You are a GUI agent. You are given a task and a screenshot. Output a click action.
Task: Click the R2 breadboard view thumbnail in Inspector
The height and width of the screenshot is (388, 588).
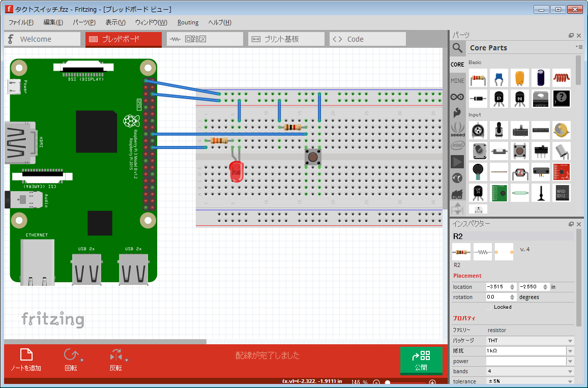(x=461, y=252)
